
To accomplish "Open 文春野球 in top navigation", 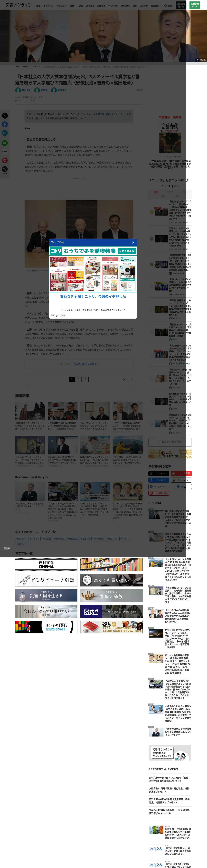I will pos(155,6).
